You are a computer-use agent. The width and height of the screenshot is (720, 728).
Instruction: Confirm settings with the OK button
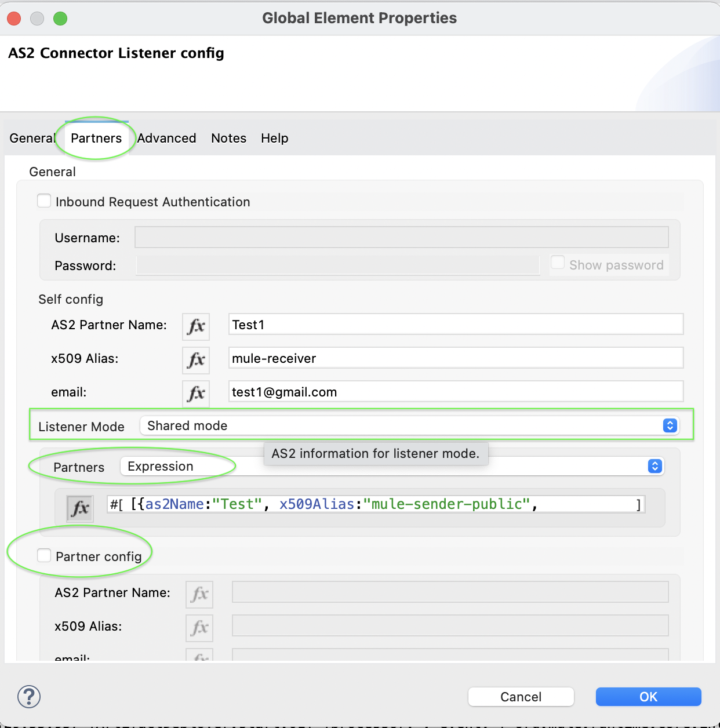[648, 697]
